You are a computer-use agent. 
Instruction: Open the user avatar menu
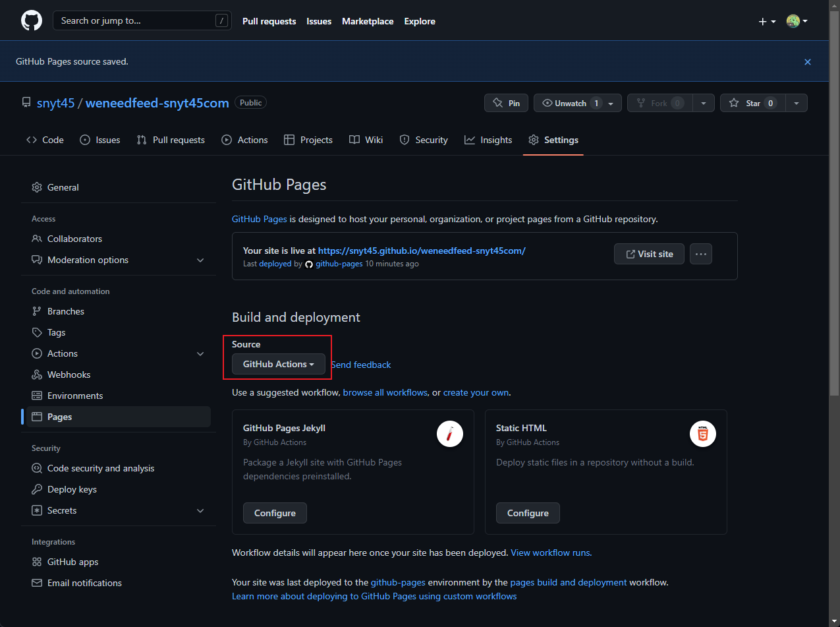coord(797,21)
